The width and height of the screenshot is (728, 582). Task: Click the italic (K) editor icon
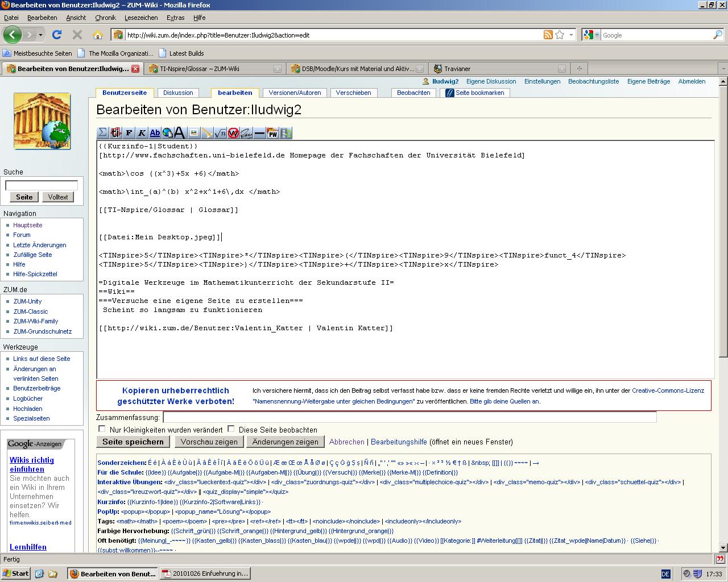point(142,133)
